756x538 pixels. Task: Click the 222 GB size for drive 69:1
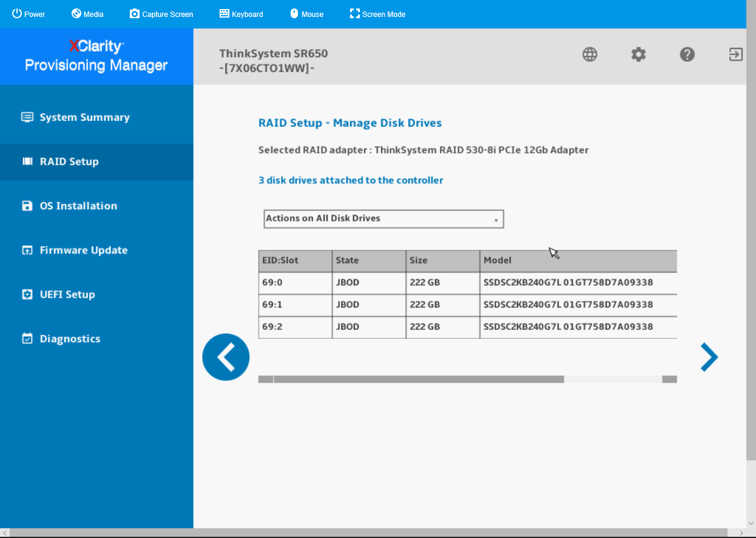click(x=425, y=304)
